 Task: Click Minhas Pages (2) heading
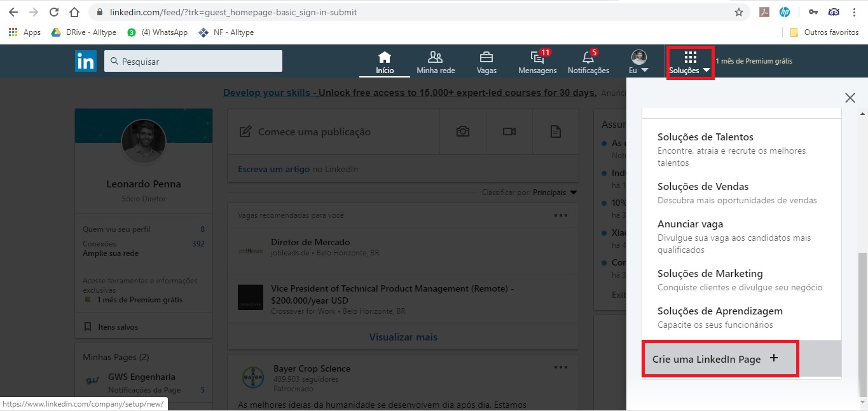pos(116,357)
